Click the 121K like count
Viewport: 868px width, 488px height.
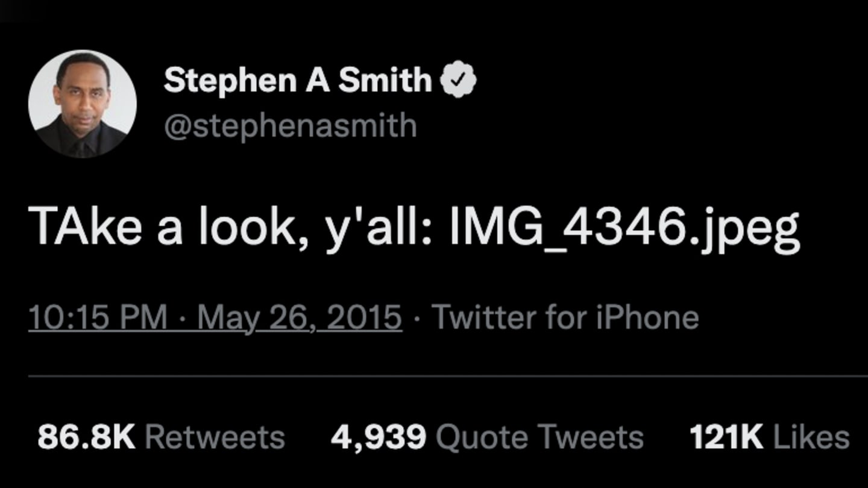coord(726,437)
